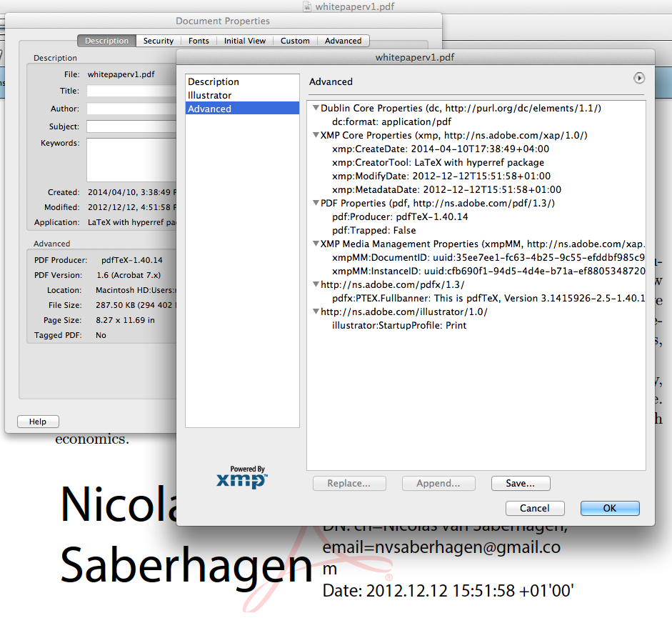Select the xmpMM:InstanceID row

[x=488, y=271]
